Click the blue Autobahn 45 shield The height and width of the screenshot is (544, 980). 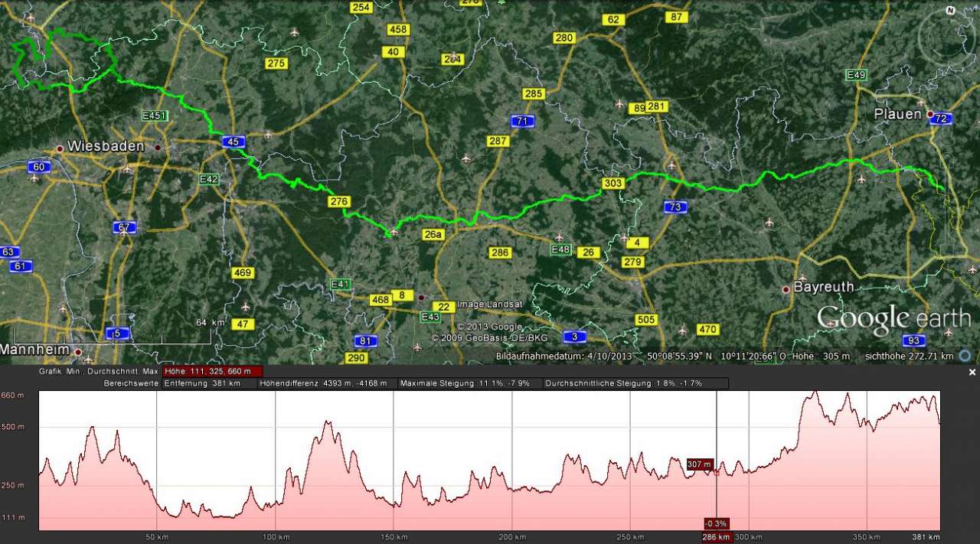pyautogui.click(x=234, y=142)
